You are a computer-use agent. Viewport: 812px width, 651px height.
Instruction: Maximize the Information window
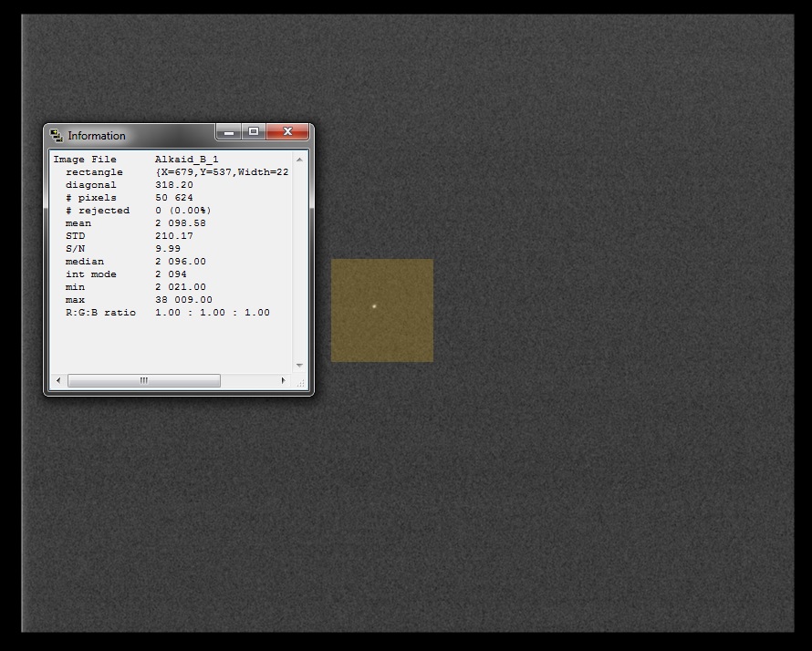(x=254, y=132)
